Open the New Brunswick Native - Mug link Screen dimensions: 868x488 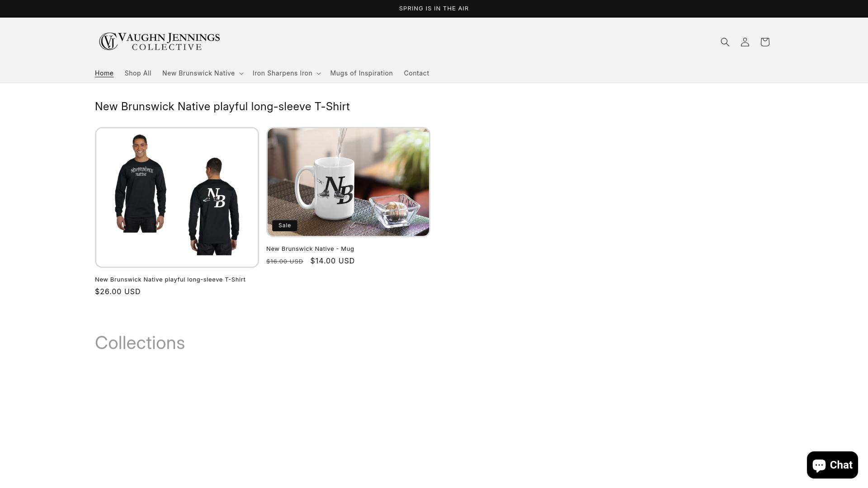(310, 249)
